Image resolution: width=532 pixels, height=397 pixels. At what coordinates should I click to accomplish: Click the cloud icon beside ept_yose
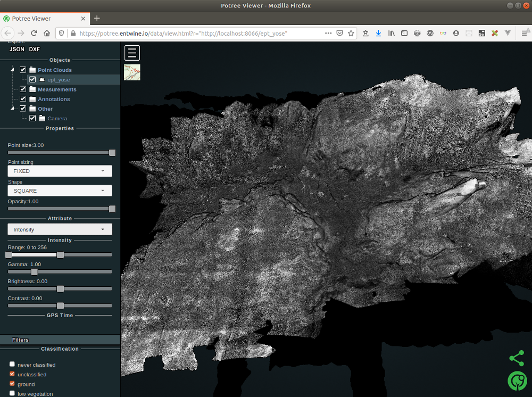tap(42, 79)
